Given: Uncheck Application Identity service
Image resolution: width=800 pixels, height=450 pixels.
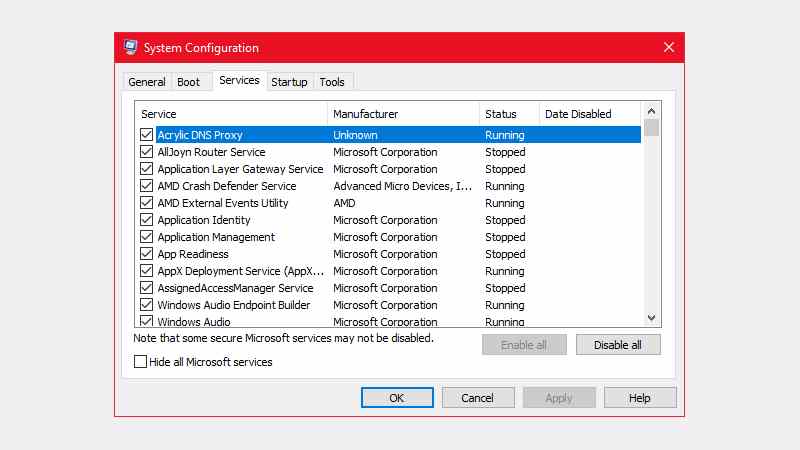Looking at the screenshot, I should click(146, 220).
